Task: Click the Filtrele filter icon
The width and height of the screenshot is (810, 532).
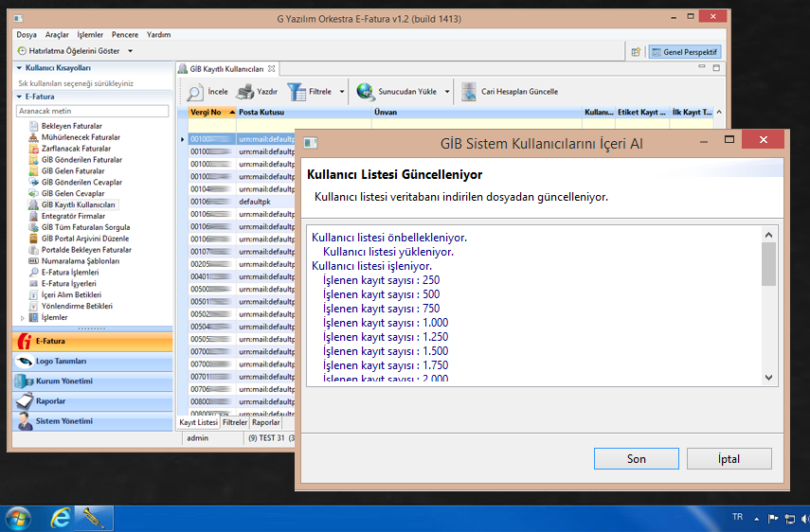Action: point(297,92)
